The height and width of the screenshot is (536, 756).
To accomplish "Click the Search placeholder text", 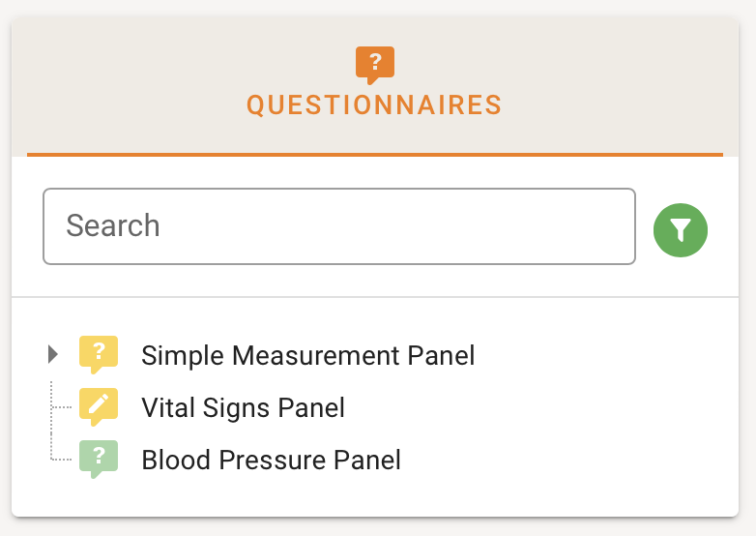I will pos(113,226).
